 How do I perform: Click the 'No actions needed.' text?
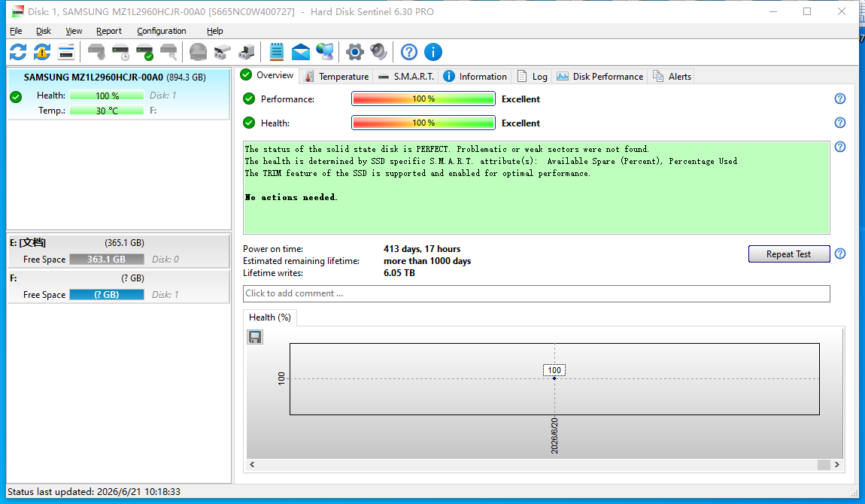[x=291, y=197]
